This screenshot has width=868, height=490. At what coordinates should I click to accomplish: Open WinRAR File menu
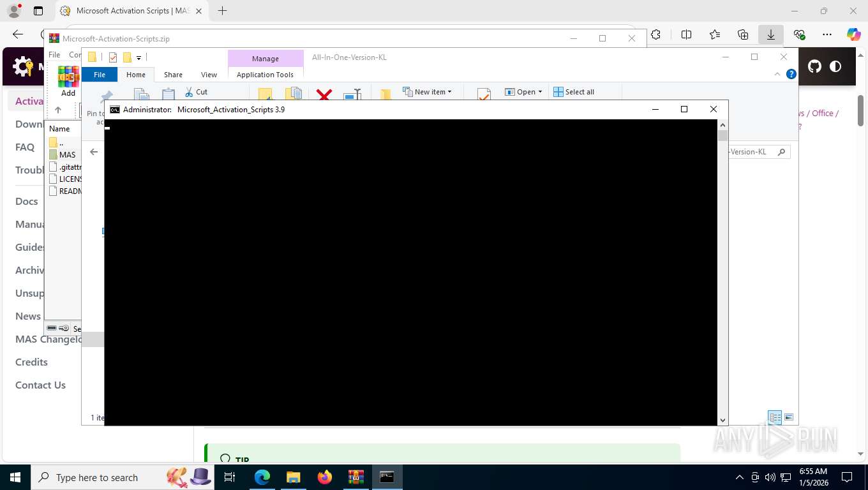pos(54,55)
